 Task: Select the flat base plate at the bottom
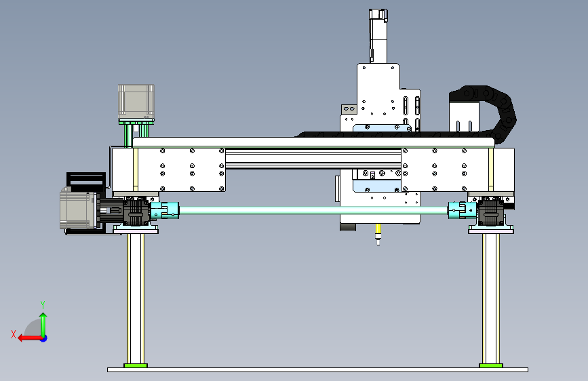tap(317, 369)
